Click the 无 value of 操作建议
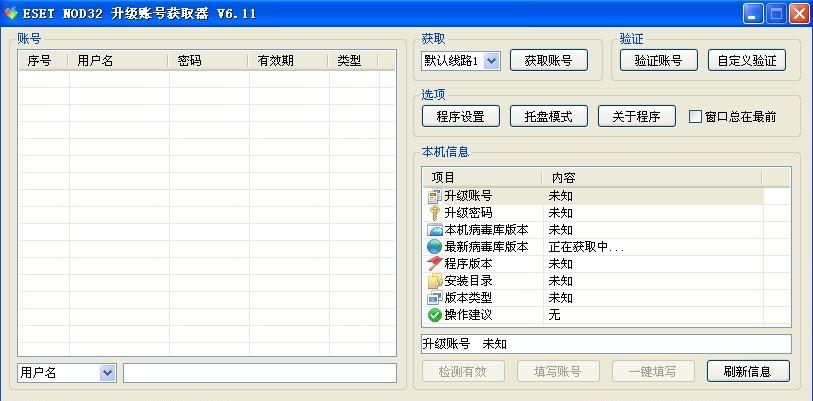 (554, 315)
